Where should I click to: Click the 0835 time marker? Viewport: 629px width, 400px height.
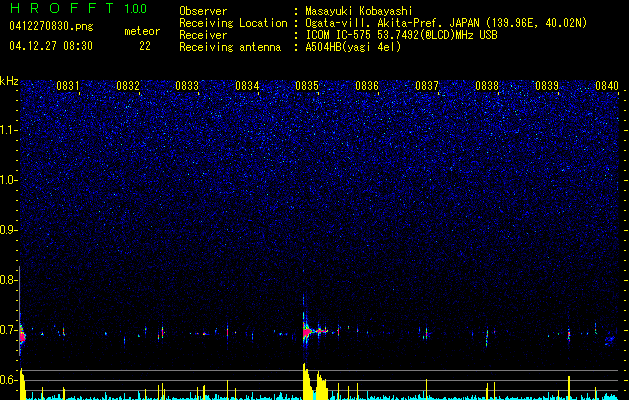(x=307, y=86)
